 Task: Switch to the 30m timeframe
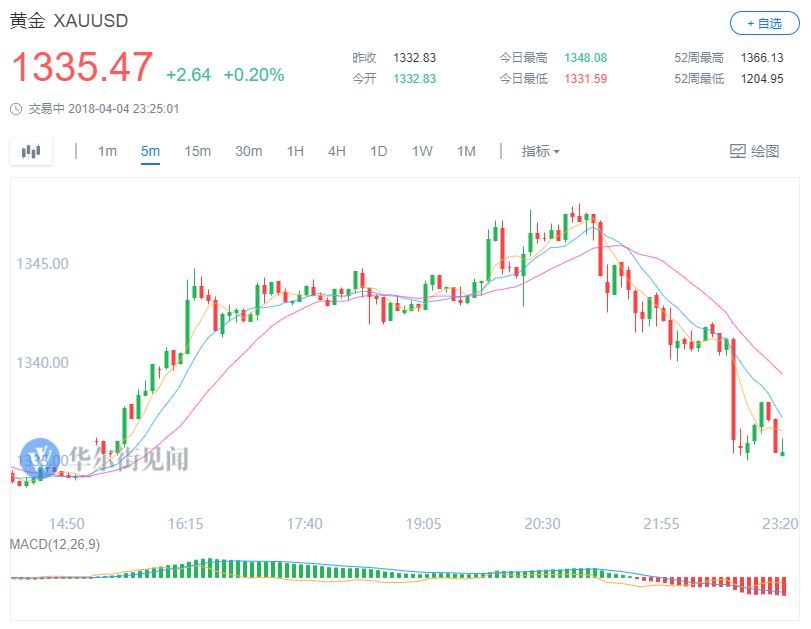[248, 151]
